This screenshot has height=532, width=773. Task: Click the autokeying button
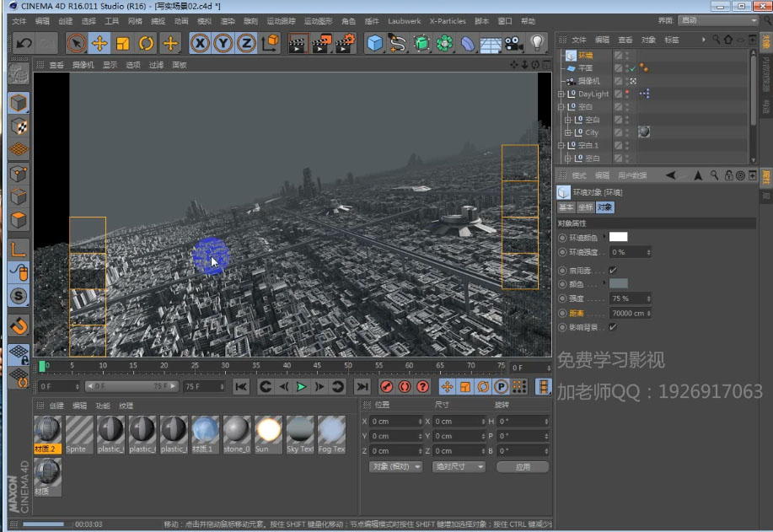[x=405, y=387]
